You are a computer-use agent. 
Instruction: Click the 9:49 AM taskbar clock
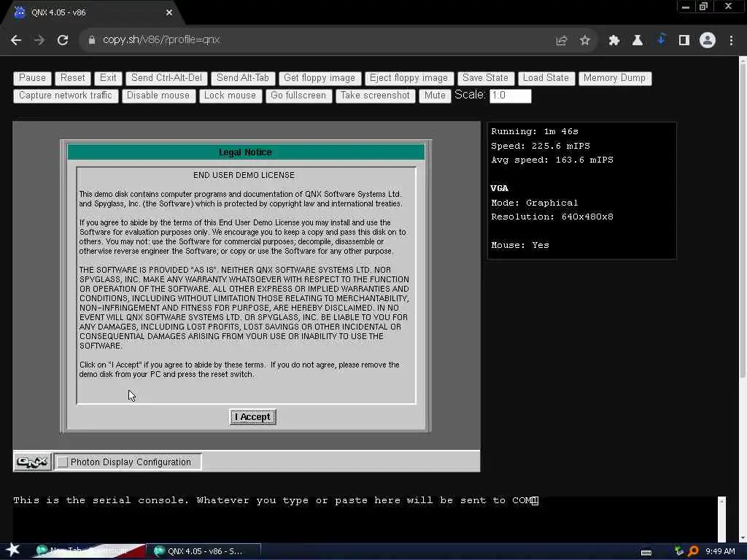(x=720, y=551)
